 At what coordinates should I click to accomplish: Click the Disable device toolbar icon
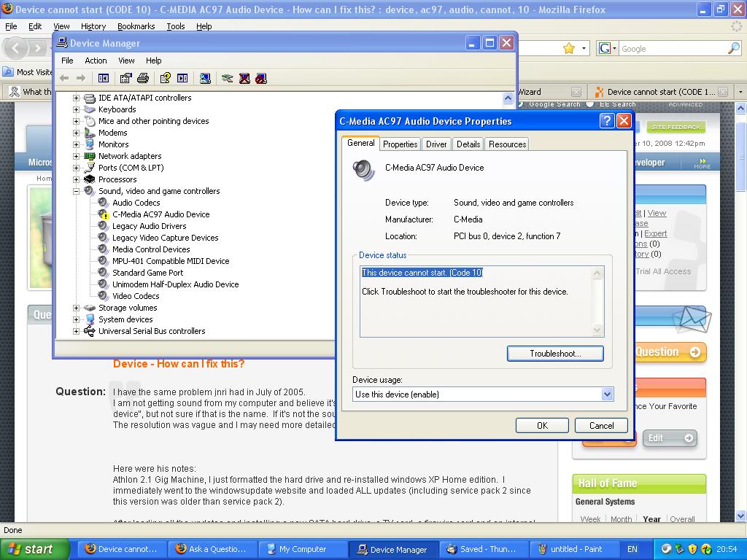(261, 78)
